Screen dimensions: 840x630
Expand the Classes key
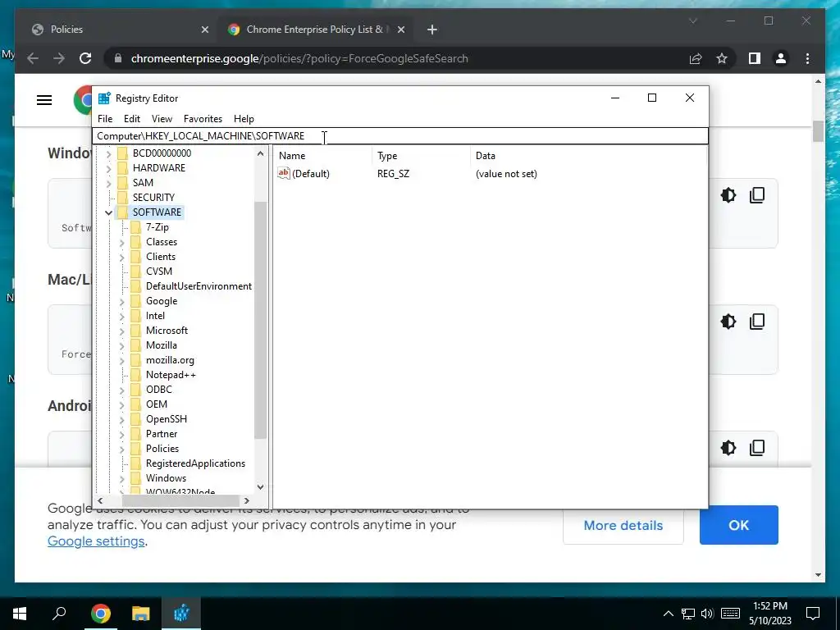(x=121, y=243)
